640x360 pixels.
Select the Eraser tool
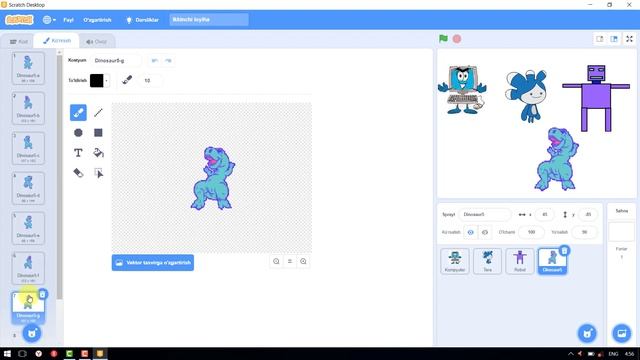78,173
